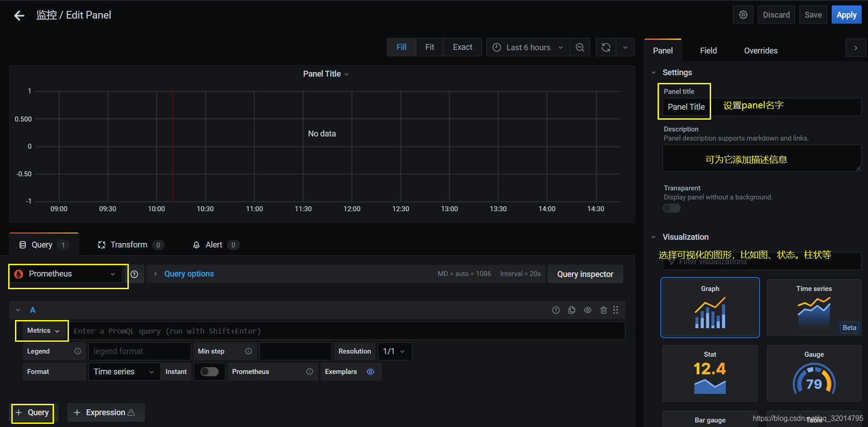The image size is (868, 427).
Task: Click Apply button
Action: click(846, 15)
